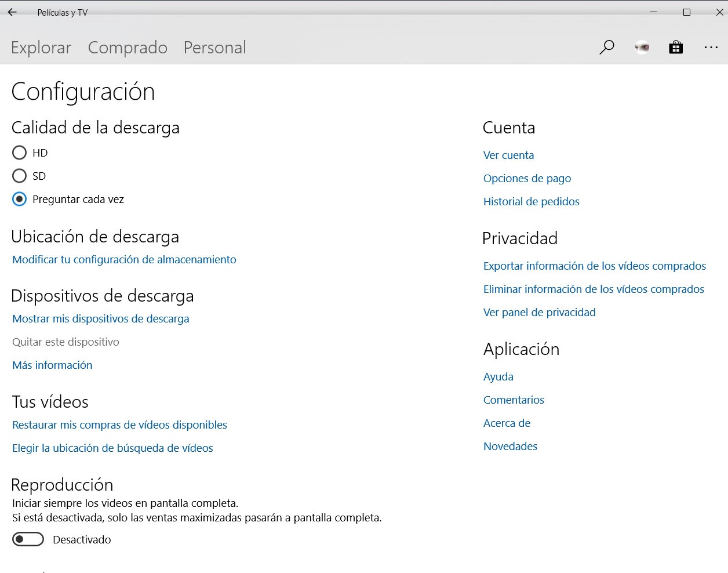Open the Acerca de link

point(507,423)
